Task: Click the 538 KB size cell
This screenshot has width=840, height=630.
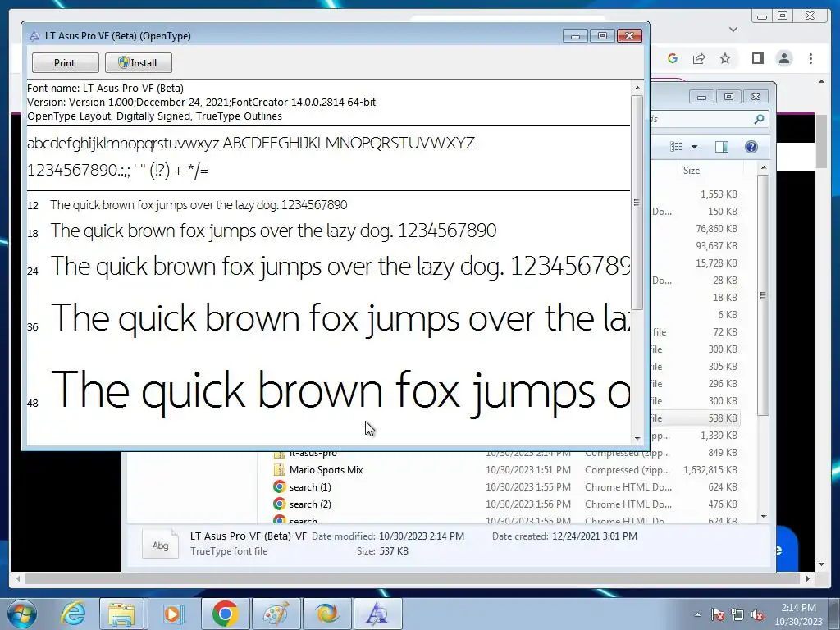Action: point(723,418)
